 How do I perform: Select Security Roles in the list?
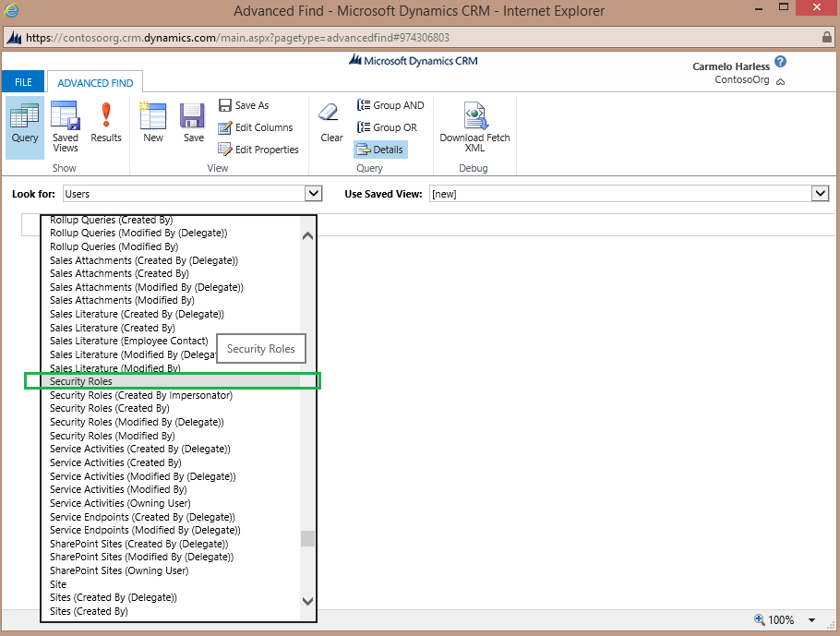[81, 381]
